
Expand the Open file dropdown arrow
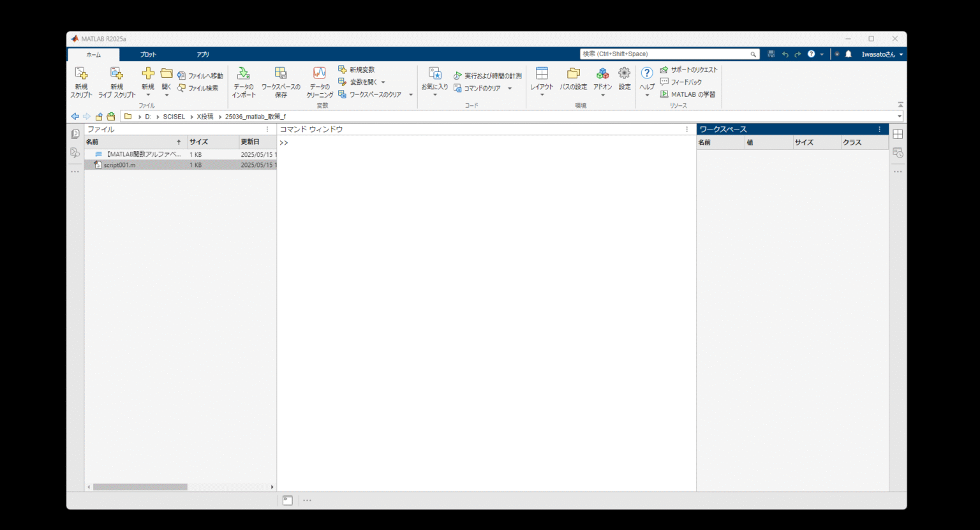tap(165, 94)
